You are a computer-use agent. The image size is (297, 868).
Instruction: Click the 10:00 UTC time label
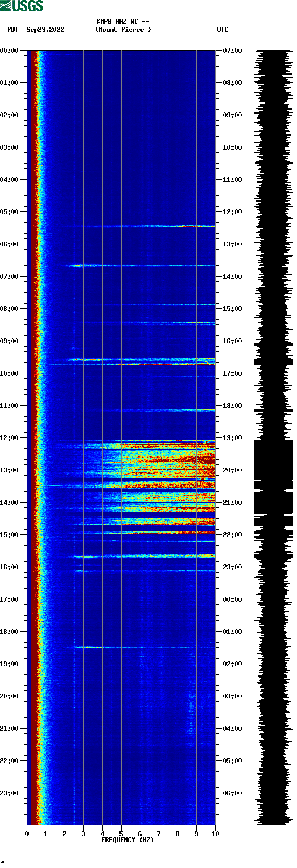pyautogui.click(x=232, y=147)
